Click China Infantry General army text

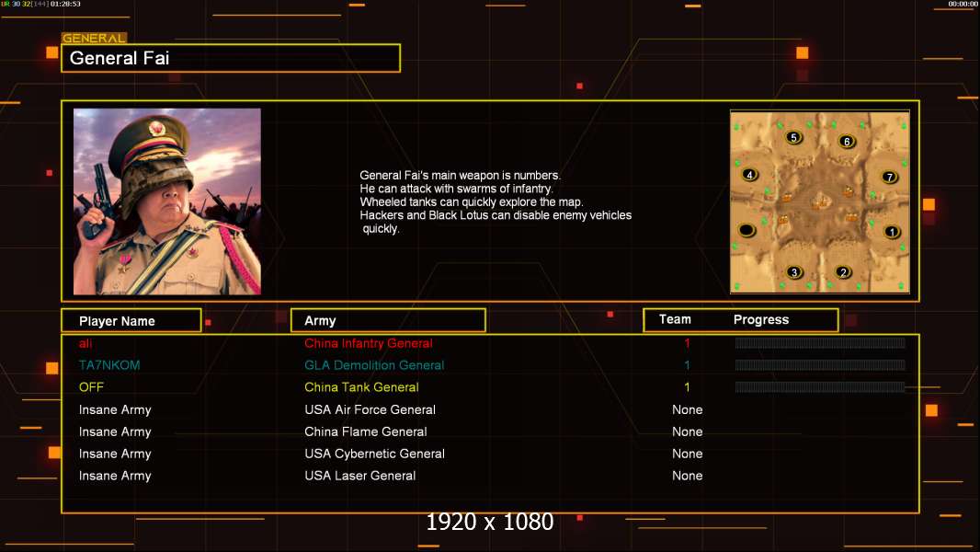[x=368, y=343]
